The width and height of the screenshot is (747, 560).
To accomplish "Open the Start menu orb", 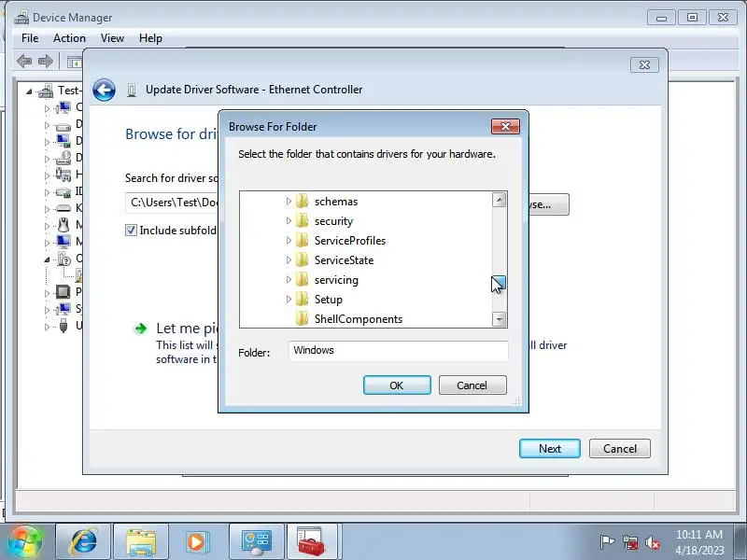I will coord(24,542).
